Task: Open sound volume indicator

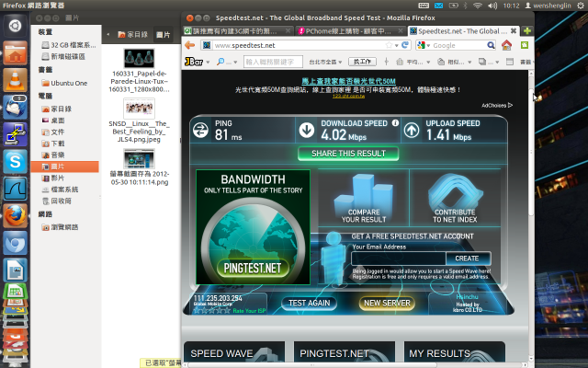Action: tap(492, 6)
